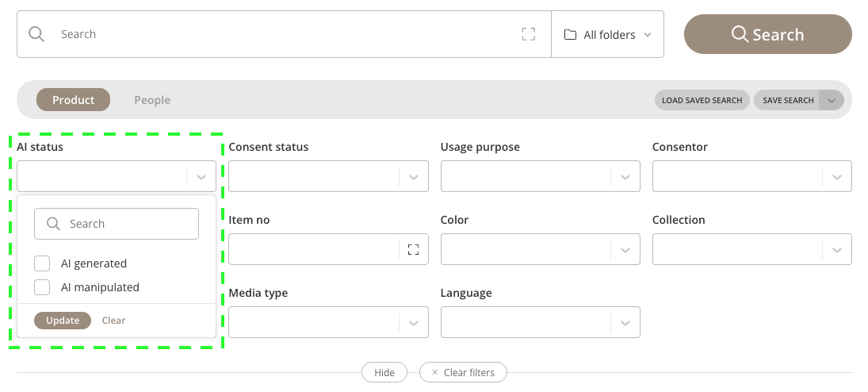This screenshot has height=392, width=868.
Task: Click the AI manipulated option label
Action: pyautogui.click(x=100, y=287)
